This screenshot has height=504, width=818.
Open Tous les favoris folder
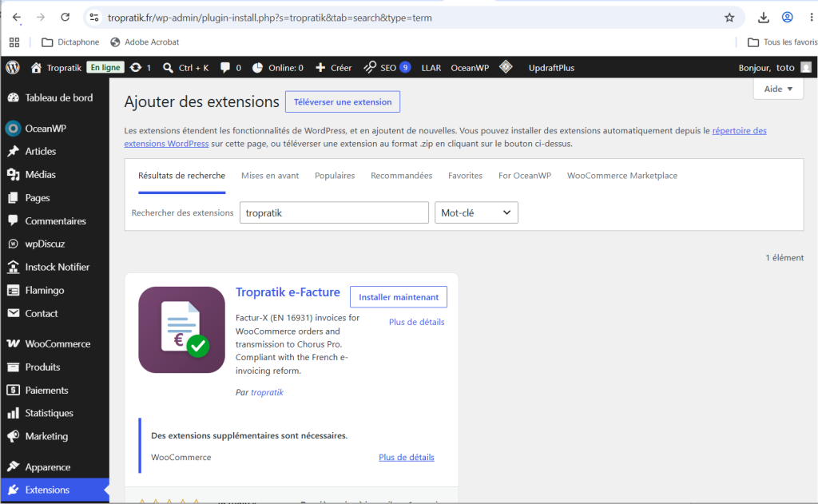click(782, 42)
